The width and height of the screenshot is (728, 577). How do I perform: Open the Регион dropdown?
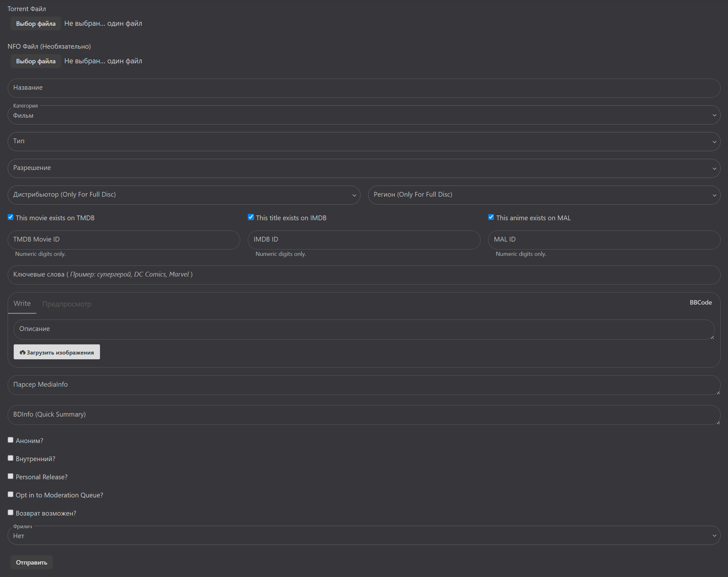544,195
